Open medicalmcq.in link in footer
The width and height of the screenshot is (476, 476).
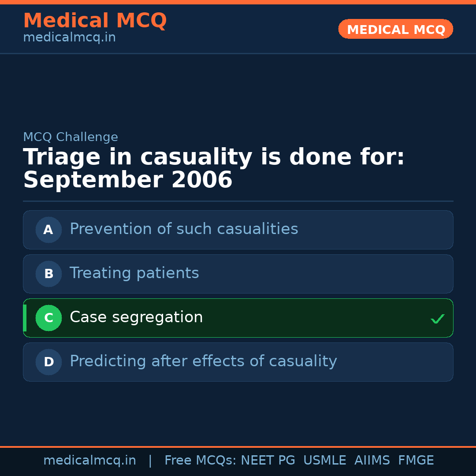(89, 461)
